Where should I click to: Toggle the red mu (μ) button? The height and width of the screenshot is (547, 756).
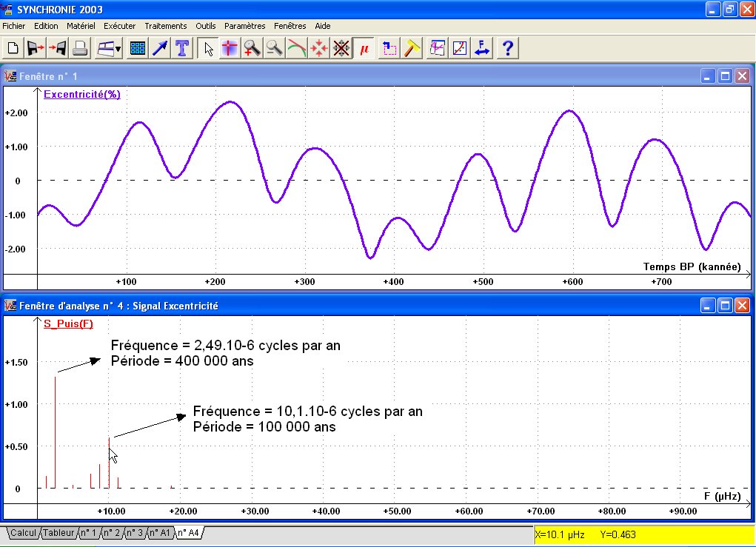pos(364,49)
